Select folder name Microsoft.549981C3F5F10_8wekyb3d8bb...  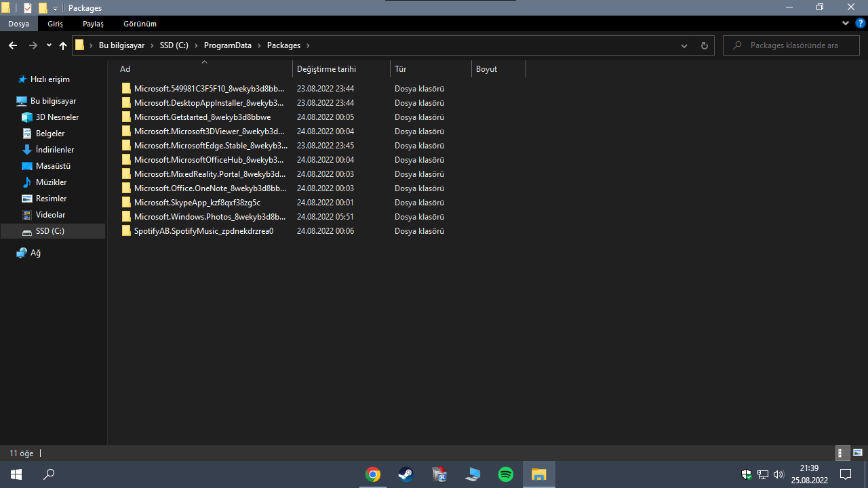pyautogui.click(x=210, y=89)
